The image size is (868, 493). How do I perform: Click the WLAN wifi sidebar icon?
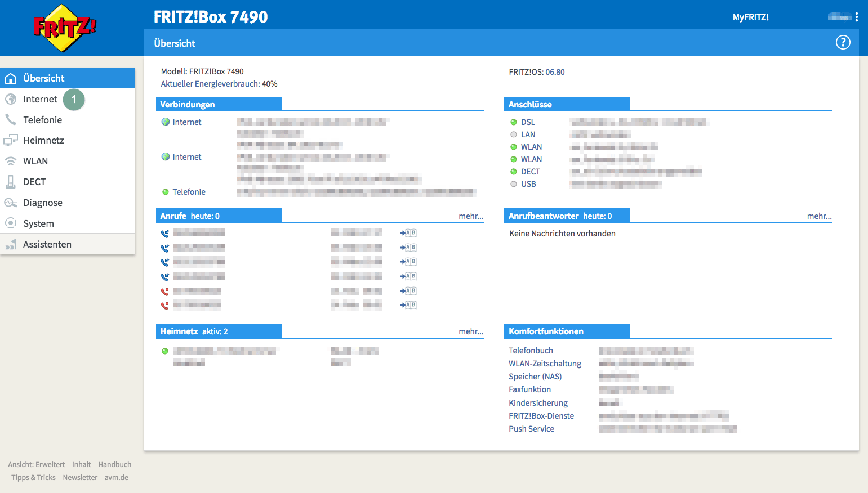[11, 161]
